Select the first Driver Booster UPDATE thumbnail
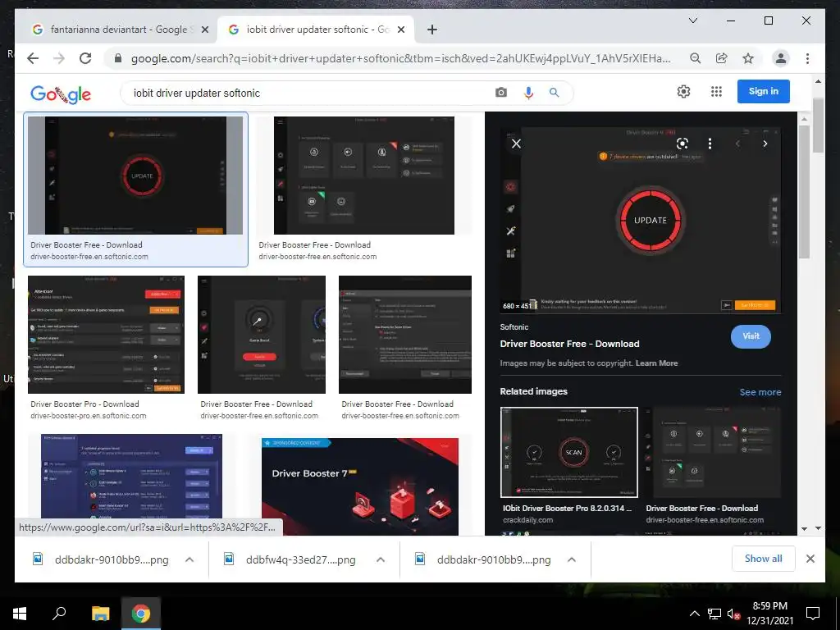840x630 pixels. click(135, 176)
